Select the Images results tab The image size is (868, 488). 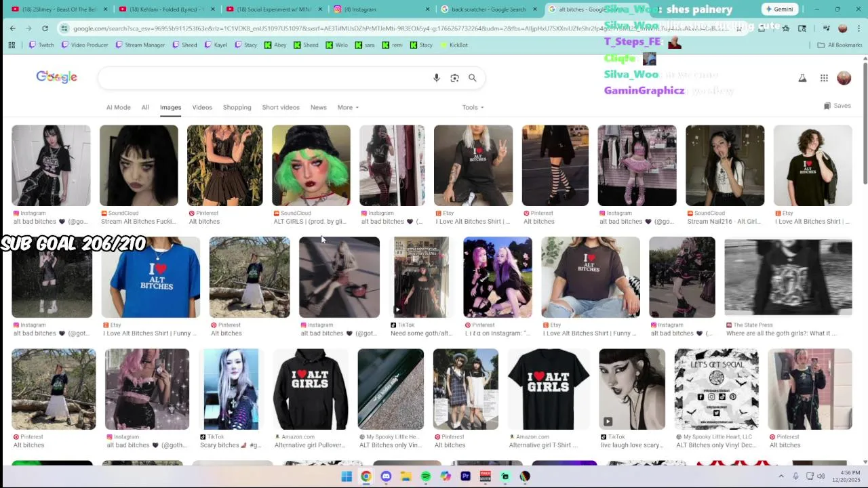[x=170, y=107]
